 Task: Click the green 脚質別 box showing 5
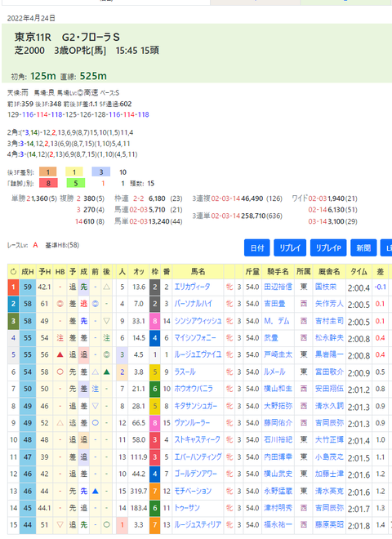click(x=76, y=183)
